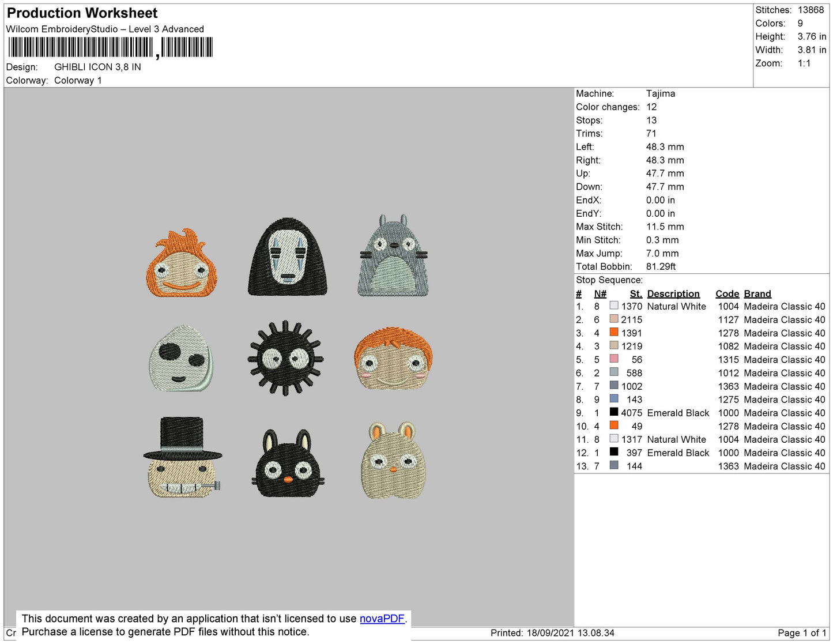Screen dimensions: 833x644
Task: Click the Colorway 1 value
Action: 78,80
